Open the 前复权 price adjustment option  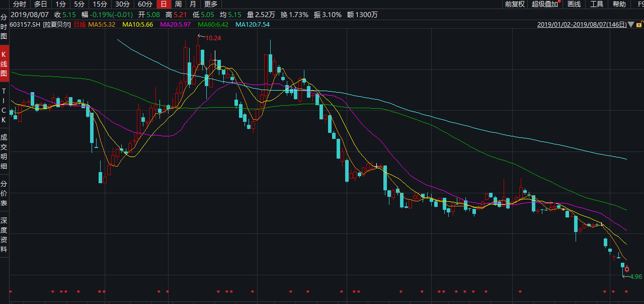click(515, 4)
